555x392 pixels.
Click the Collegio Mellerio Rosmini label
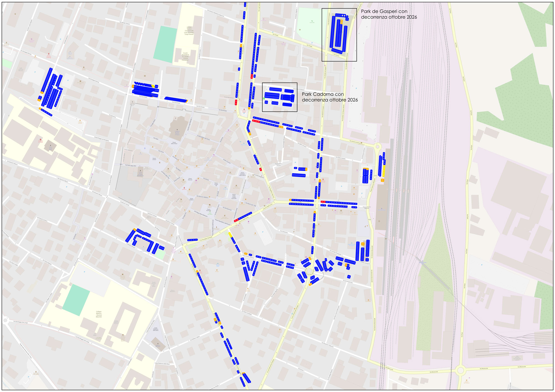(99, 314)
